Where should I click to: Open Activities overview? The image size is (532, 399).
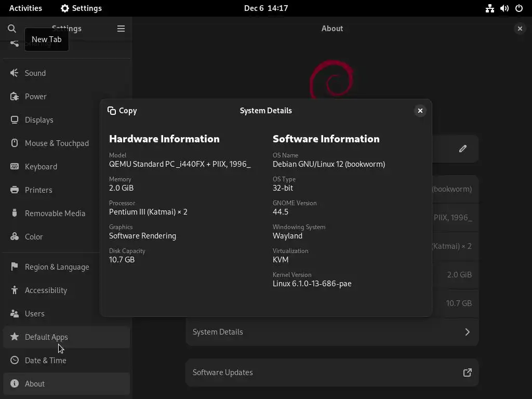point(25,8)
